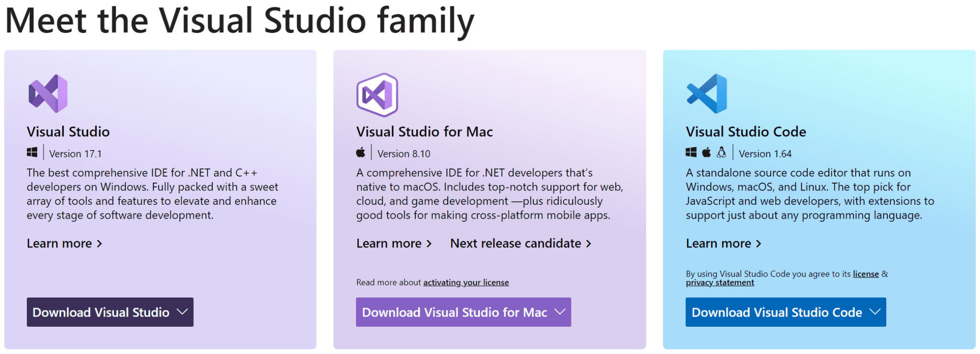Click the Visual Studio purple logo icon
The image size is (980, 354).
[48, 93]
